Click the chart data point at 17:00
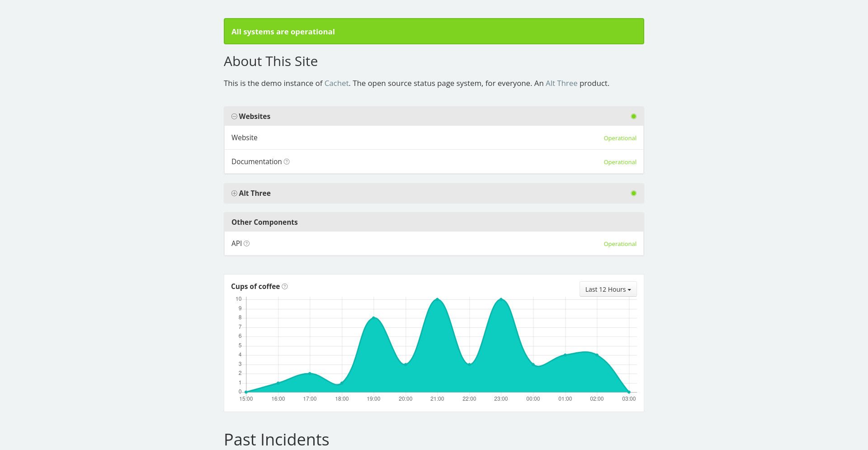Image resolution: width=868 pixels, height=450 pixels. point(310,373)
